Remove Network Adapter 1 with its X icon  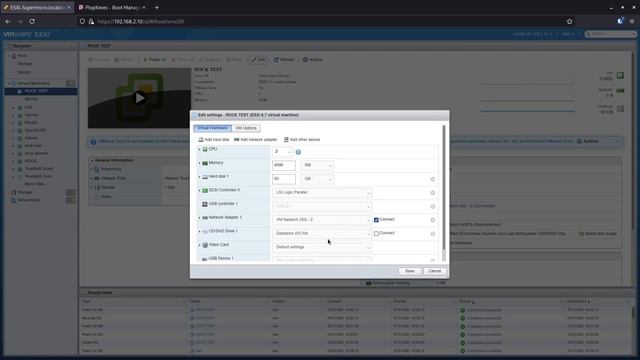pos(433,220)
